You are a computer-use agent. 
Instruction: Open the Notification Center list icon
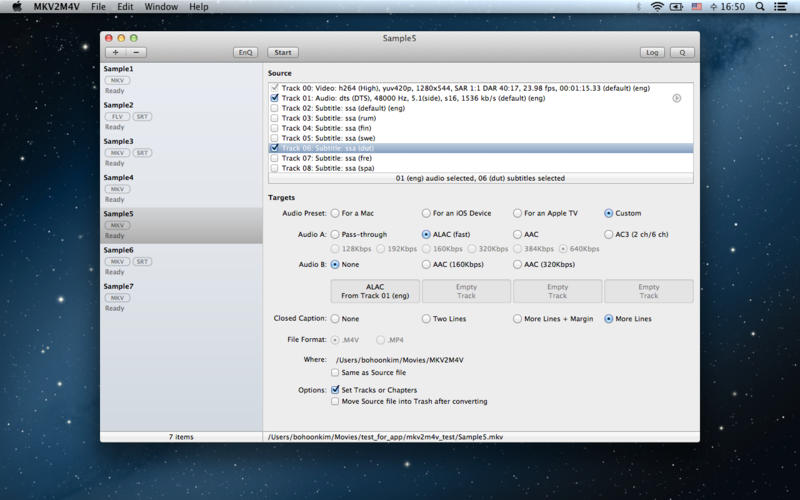pos(780,7)
